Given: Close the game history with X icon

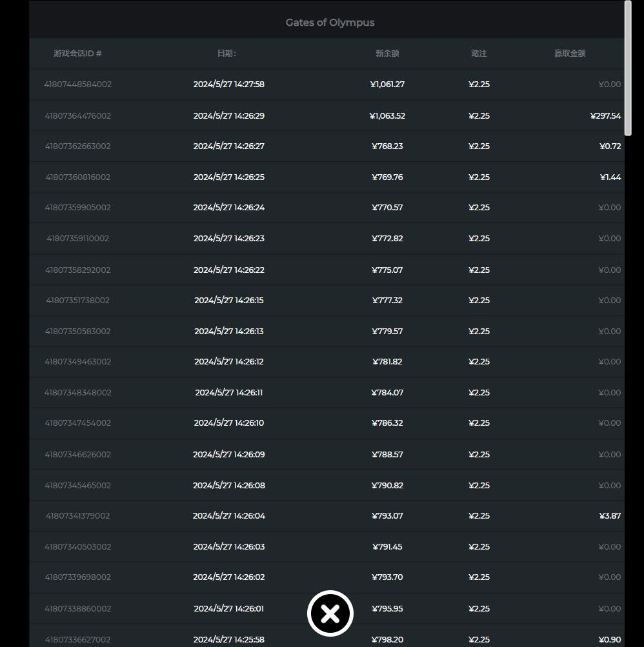Looking at the screenshot, I should pyautogui.click(x=330, y=613).
